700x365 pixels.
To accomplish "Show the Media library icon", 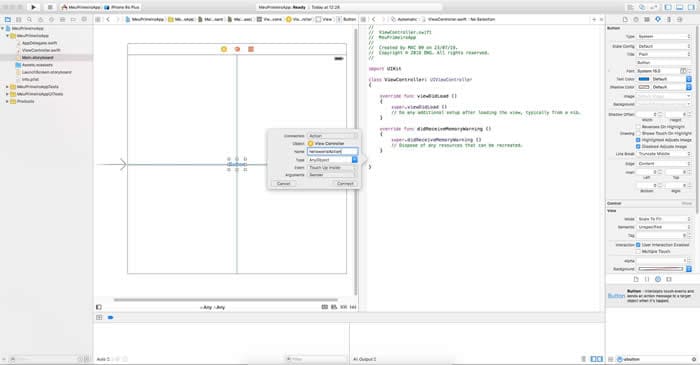I will [669, 279].
